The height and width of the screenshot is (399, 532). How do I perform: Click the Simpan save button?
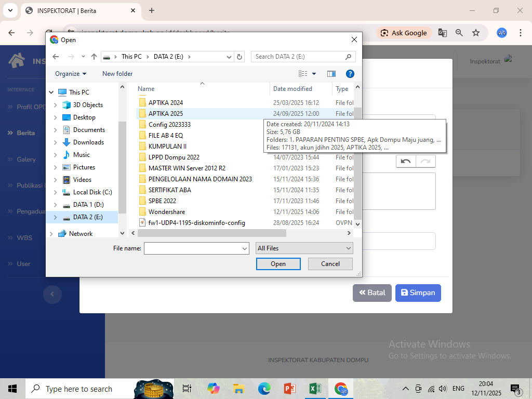click(418, 292)
